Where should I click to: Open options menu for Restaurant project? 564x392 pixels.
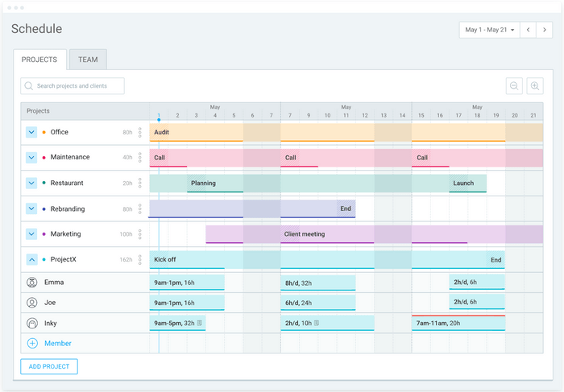[140, 183]
